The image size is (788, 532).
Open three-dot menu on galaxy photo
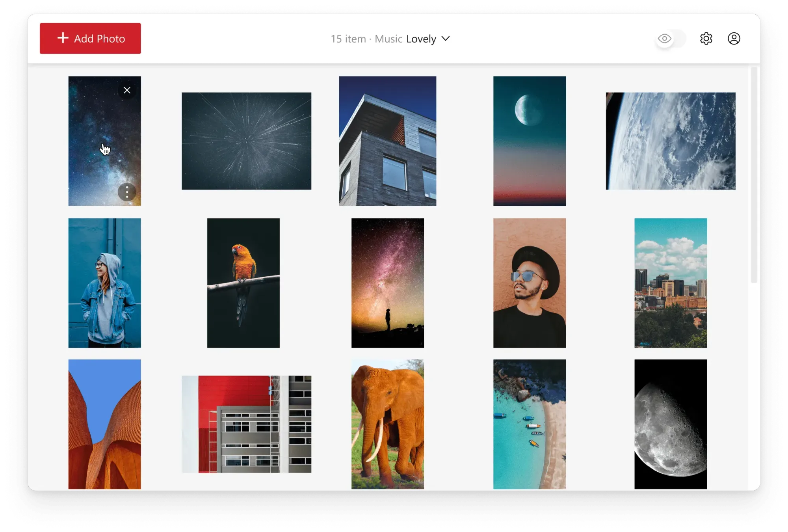[x=127, y=192]
